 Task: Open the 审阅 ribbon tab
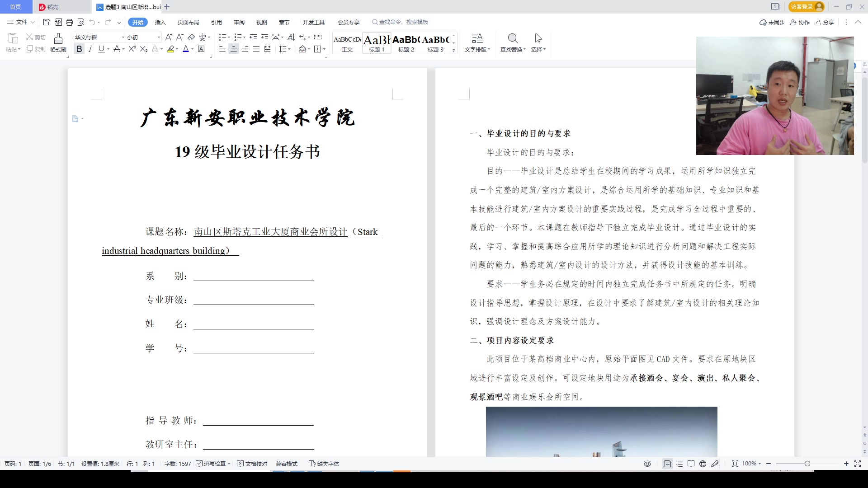239,22
